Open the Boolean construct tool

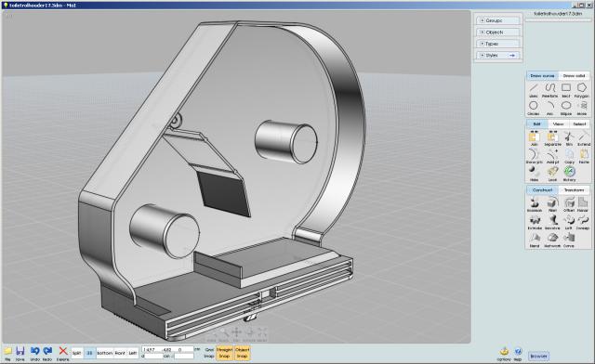[x=535, y=204]
